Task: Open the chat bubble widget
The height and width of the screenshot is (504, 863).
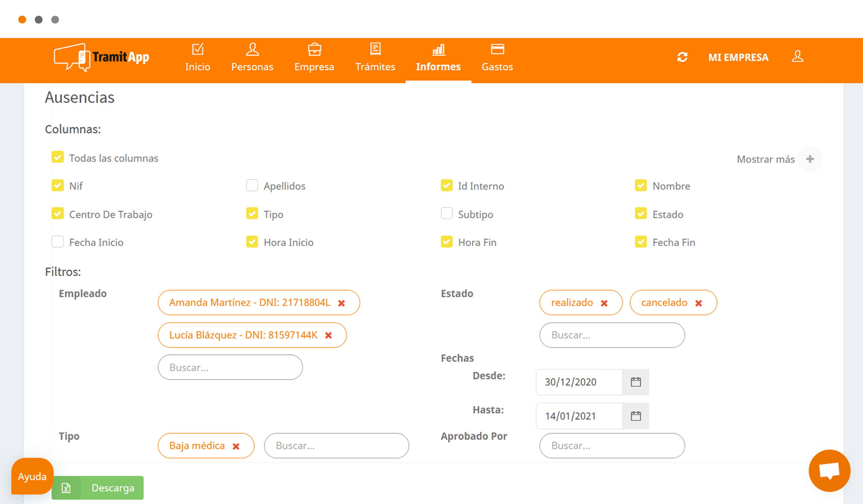Action: [x=829, y=471]
